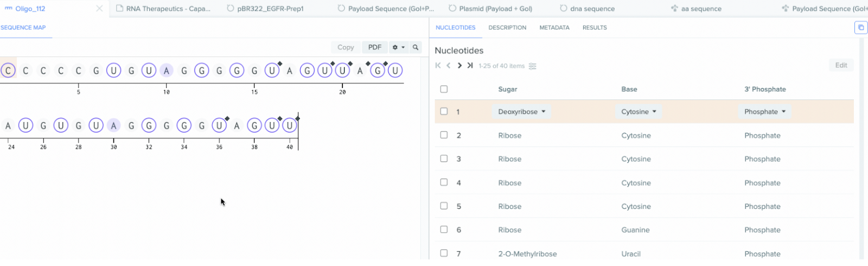Open the sequence map search magnifier

coord(416,47)
